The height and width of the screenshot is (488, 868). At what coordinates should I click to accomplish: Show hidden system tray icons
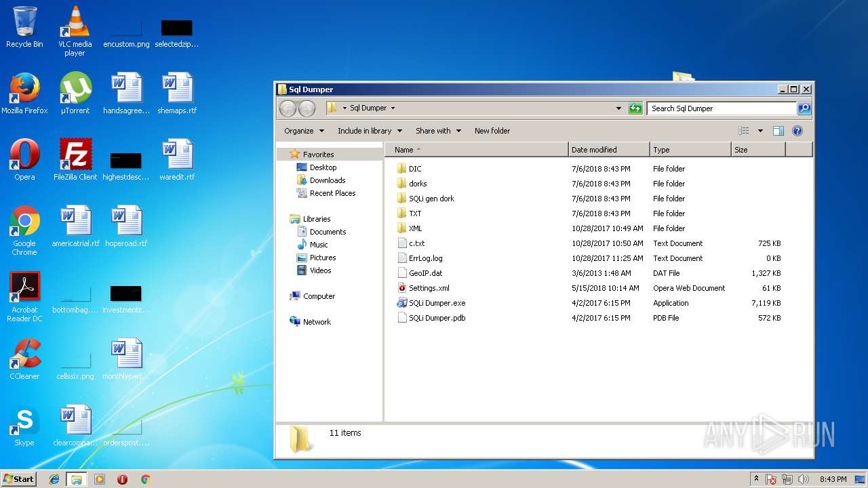coord(756,479)
